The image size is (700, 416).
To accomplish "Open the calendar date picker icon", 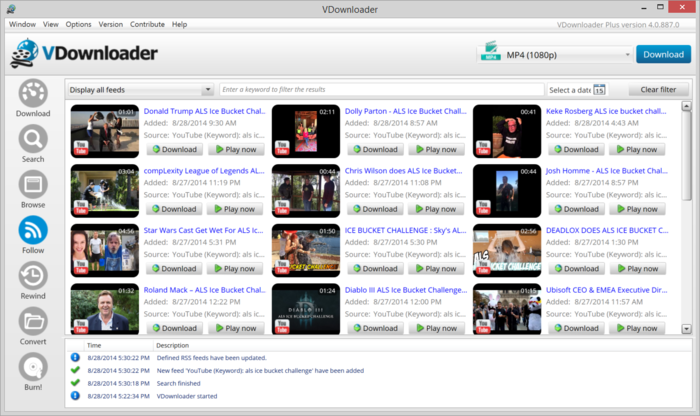I will [599, 90].
